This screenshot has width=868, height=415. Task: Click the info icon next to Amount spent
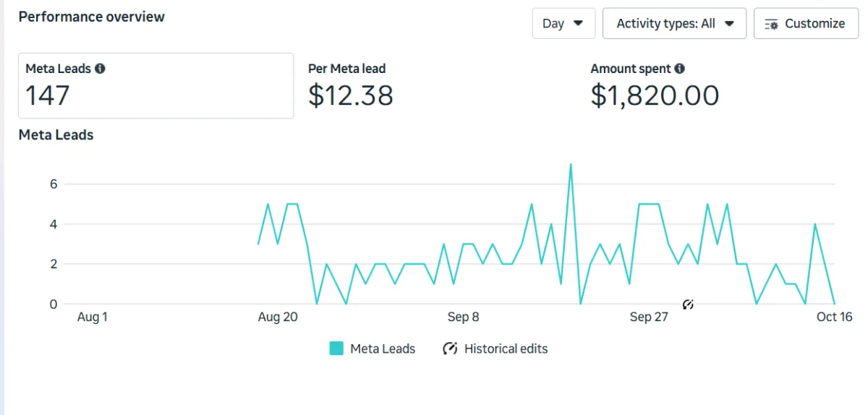pyautogui.click(x=679, y=69)
